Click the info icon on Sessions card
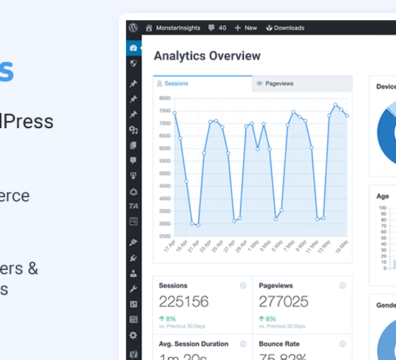 (x=243, y=286)
